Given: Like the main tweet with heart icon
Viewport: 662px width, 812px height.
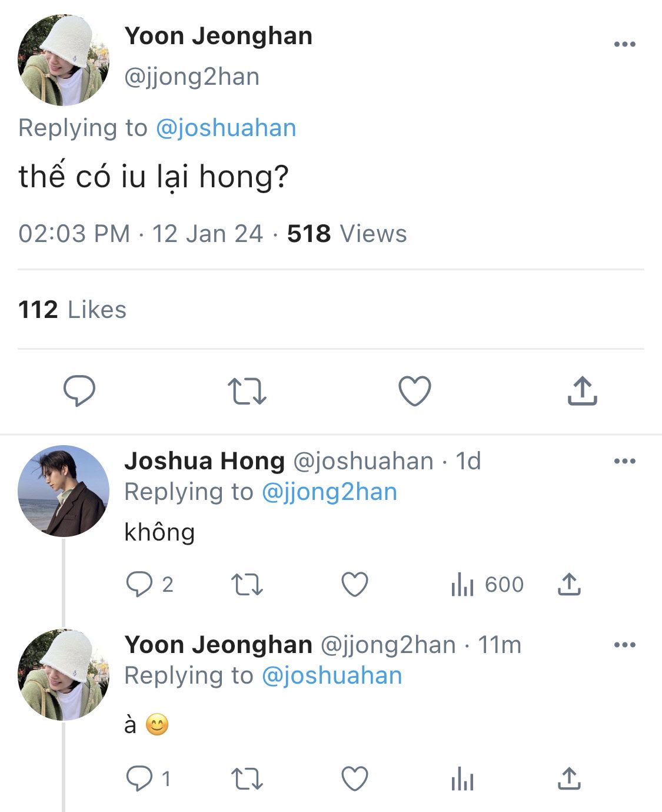Looking at the screenshot, I should (x=415, y=391).
